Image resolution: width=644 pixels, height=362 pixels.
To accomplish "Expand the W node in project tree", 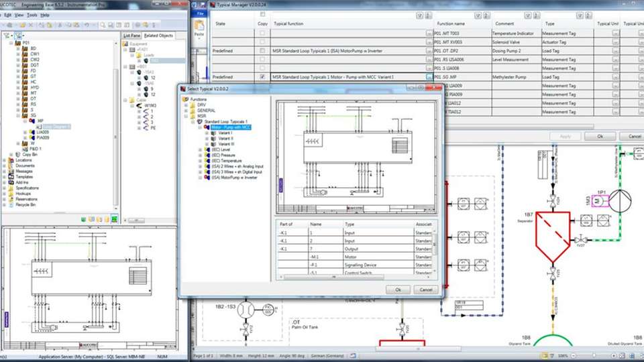I will (18, 143).
